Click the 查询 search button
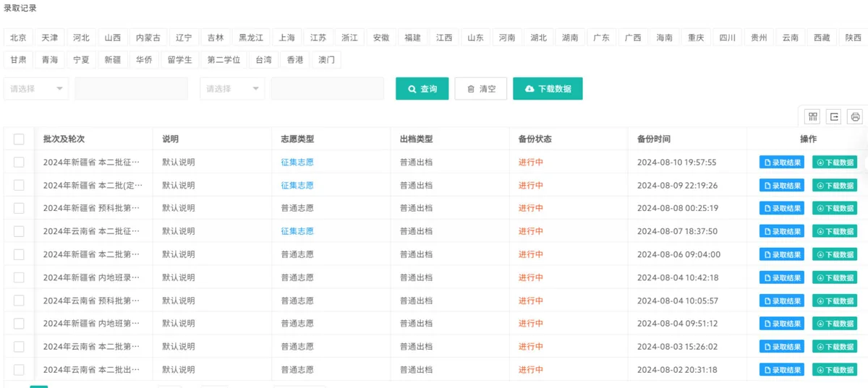 point(422,89)
